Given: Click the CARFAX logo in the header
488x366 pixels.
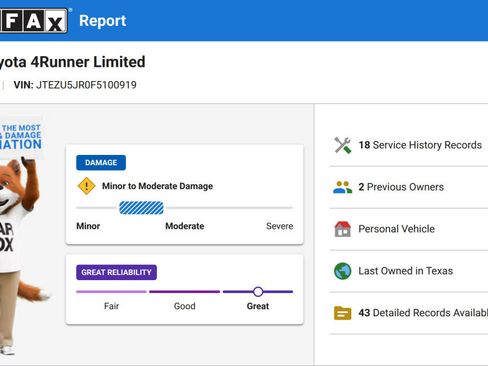Looking at the screenshot, I should [x=33, y=21].
